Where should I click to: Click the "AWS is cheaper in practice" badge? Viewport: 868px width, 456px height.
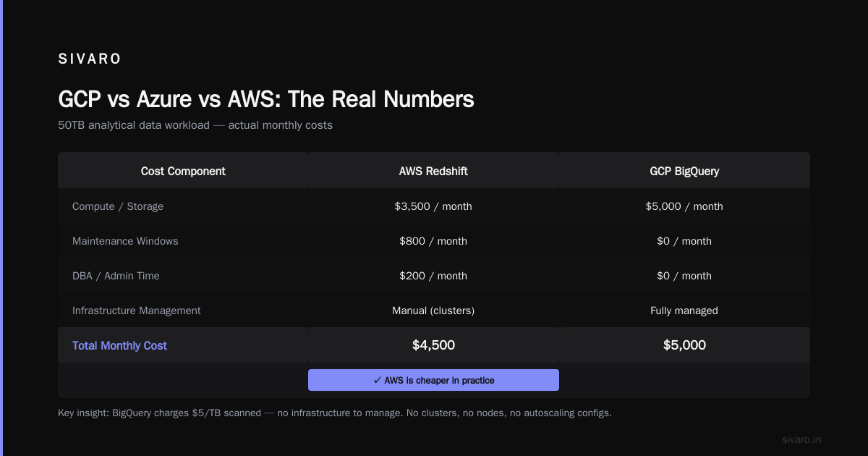(433, 380)
